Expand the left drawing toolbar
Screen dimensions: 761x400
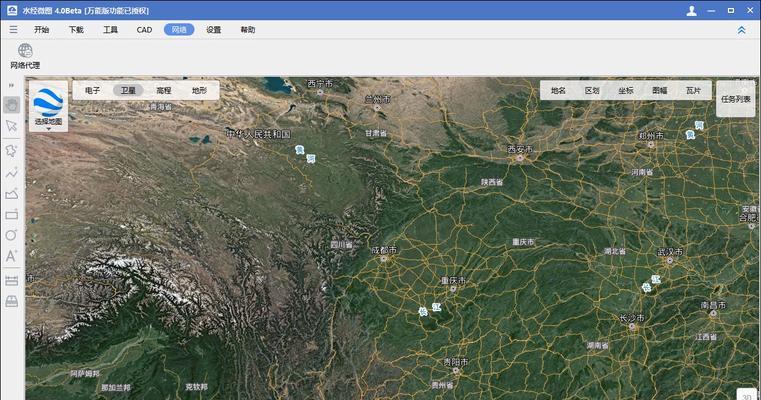click(x=11, y=85)
